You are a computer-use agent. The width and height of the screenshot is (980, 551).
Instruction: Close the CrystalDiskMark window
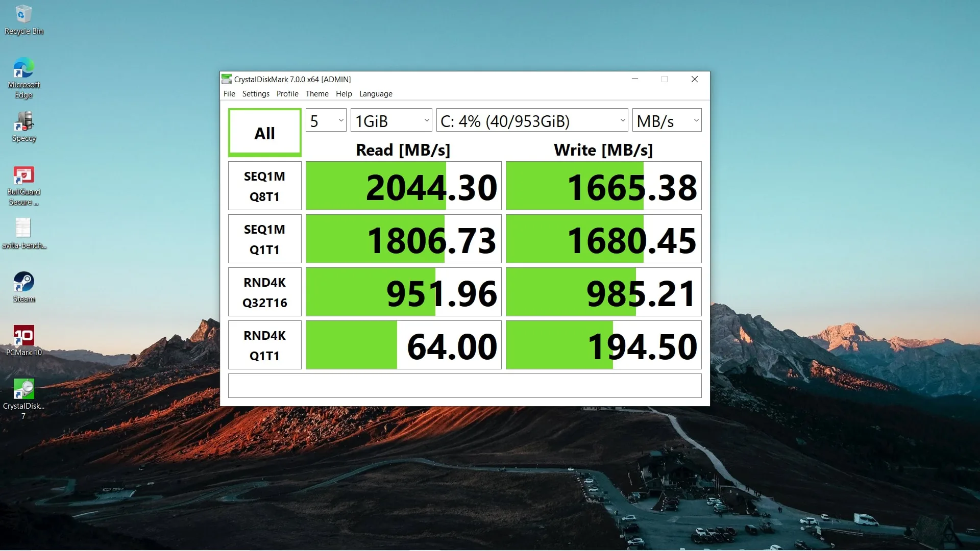click(x=695, y=79)
